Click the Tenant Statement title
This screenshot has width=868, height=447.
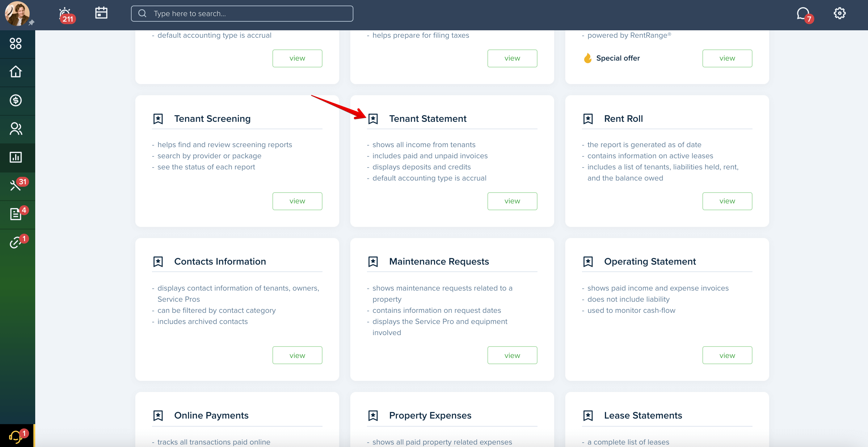coord(428,119)
